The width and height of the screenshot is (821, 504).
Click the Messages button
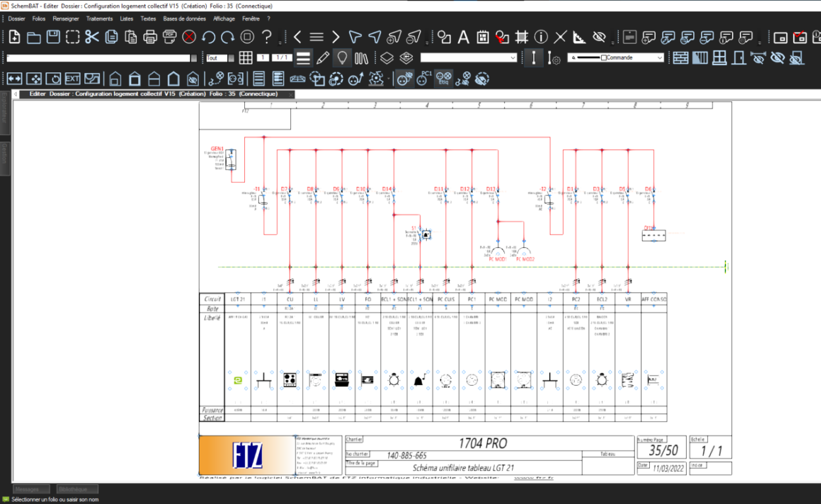pos(31,490)
